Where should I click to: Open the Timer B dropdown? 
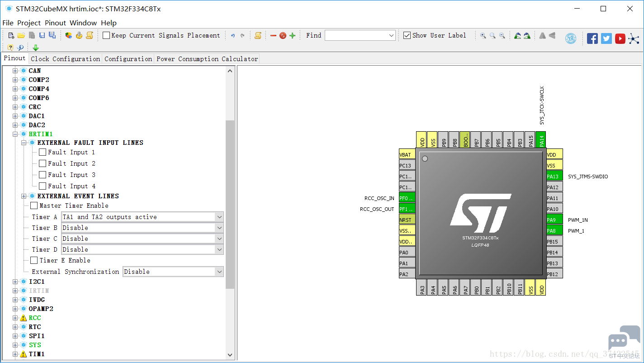[x=142, y=228]
